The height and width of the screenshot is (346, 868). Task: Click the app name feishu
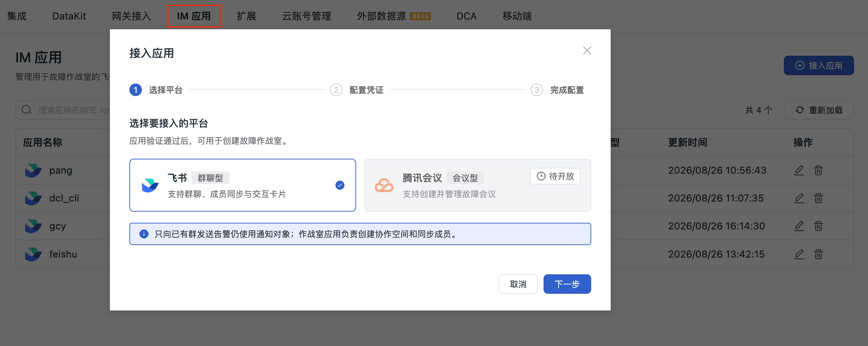pos(63,254)
